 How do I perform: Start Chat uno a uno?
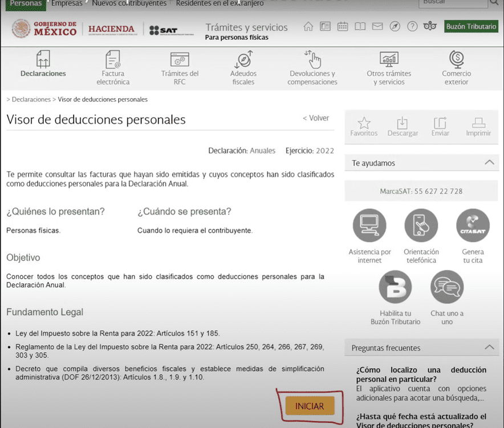447,286
